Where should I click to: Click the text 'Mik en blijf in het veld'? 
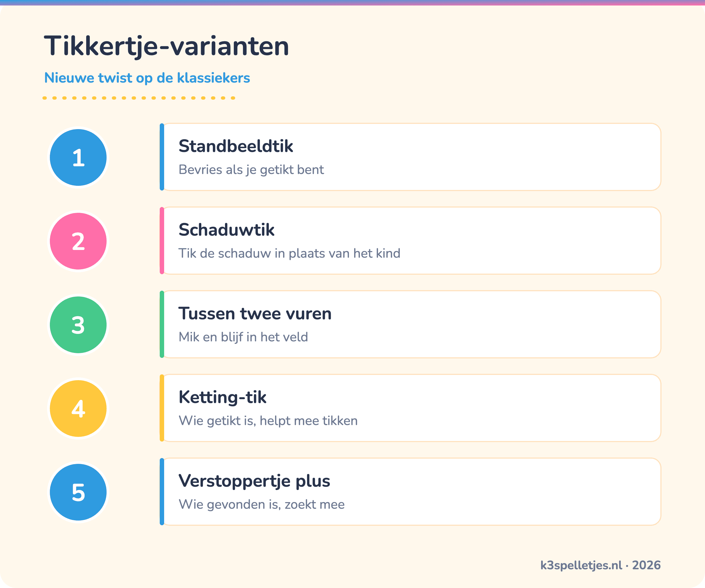coord(243,337)
